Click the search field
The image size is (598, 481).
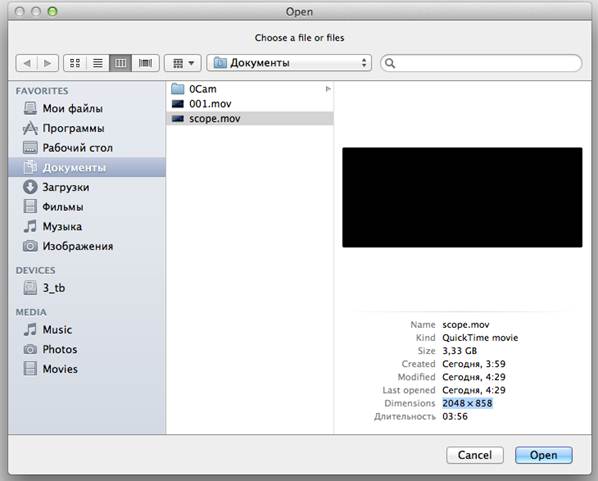tap(481, 63)
